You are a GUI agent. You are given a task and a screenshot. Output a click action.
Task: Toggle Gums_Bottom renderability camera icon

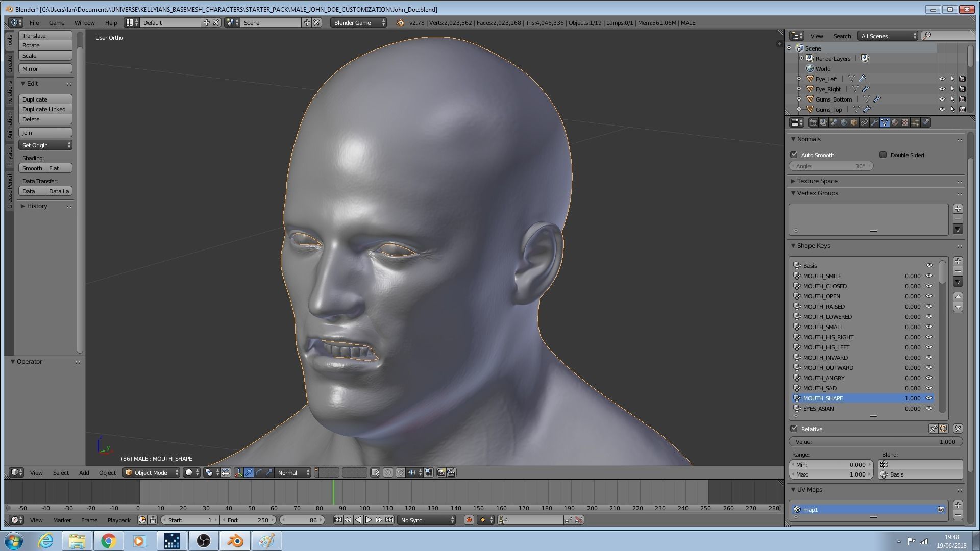click(962, 99)
